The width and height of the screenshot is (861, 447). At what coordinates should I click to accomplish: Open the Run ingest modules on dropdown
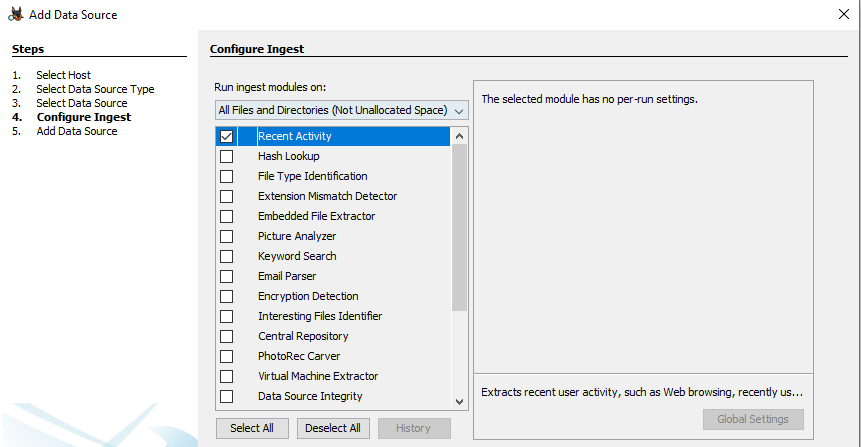[342, 110]
